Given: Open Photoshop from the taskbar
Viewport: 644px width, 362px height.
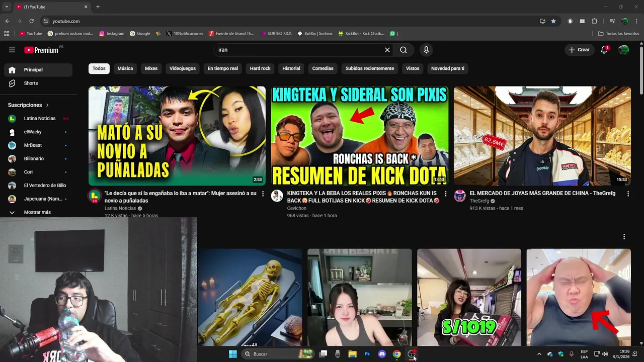Looking at the screenshot, I should (x=367, y=354).
